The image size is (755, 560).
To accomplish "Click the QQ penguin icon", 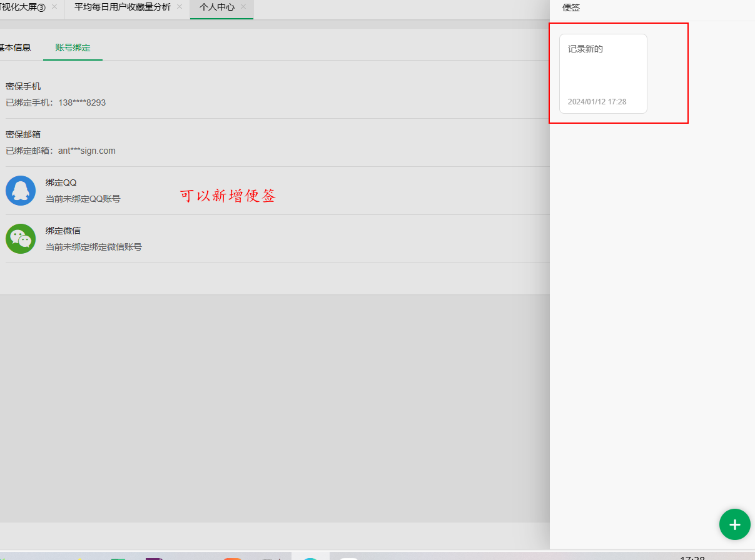I will click(21, 191).
